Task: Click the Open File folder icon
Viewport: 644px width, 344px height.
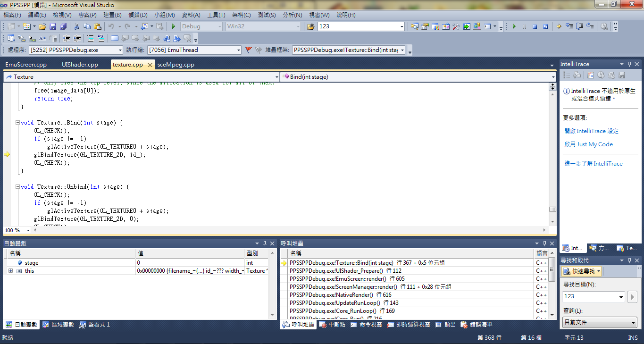Action: (42, 27)
